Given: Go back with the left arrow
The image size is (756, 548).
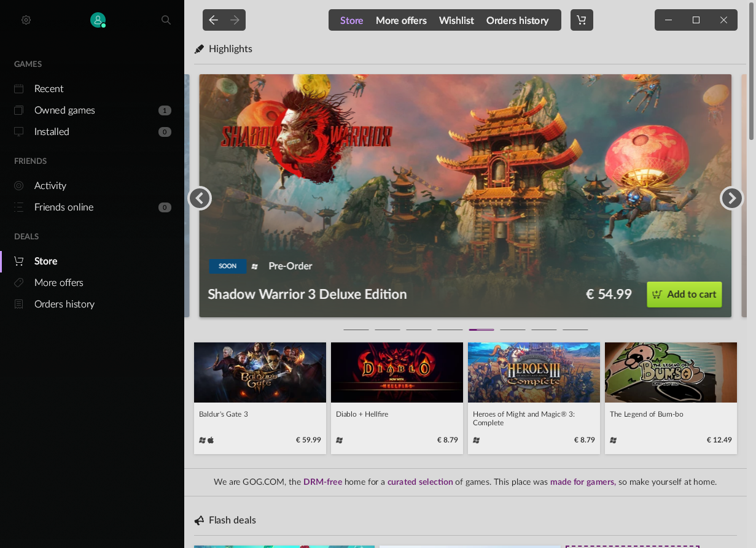Looking at the screenshot, I should click(x=214, y=20).
